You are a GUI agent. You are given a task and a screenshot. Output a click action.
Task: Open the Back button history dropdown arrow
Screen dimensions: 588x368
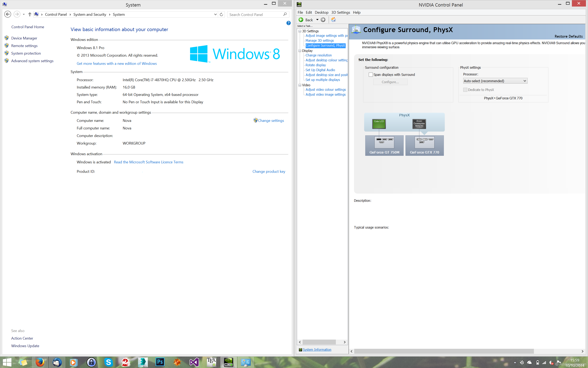tap(317, 20)
